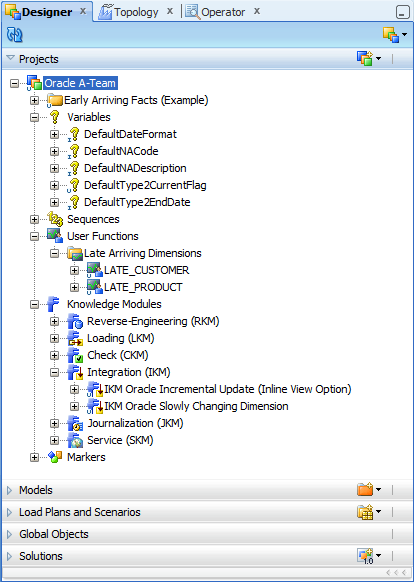This screenshot has height=582, width=414.
Task: Expand the Global Objects section
Action: (x=10, y=534)
